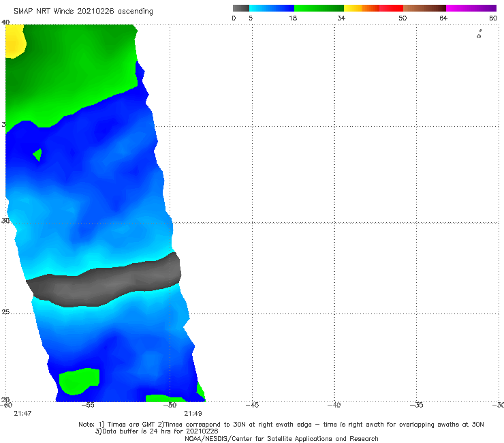Click the color bar label '34'

[341, 18]
